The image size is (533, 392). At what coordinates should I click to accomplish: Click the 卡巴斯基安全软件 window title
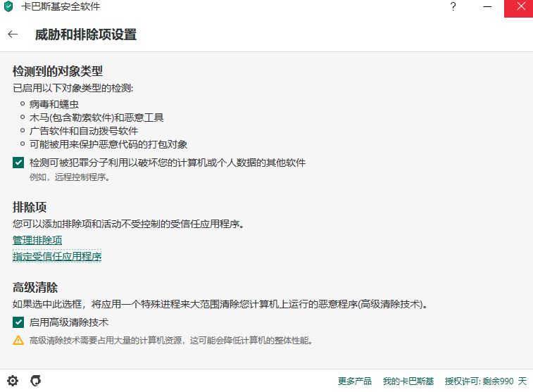[x=61, y=6]
